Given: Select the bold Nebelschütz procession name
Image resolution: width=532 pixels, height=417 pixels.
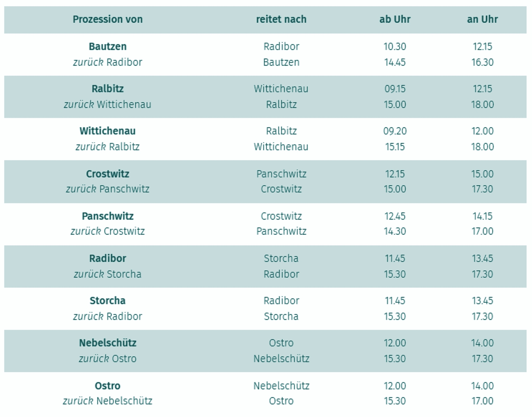Looking at the screenshot, I should tap(108, 343).
